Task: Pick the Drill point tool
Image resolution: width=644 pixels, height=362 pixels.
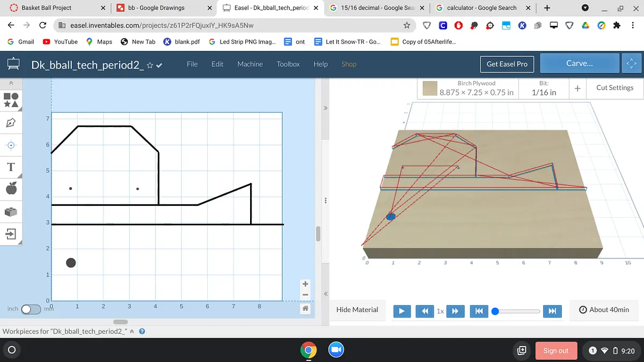Action: [11, 145]
